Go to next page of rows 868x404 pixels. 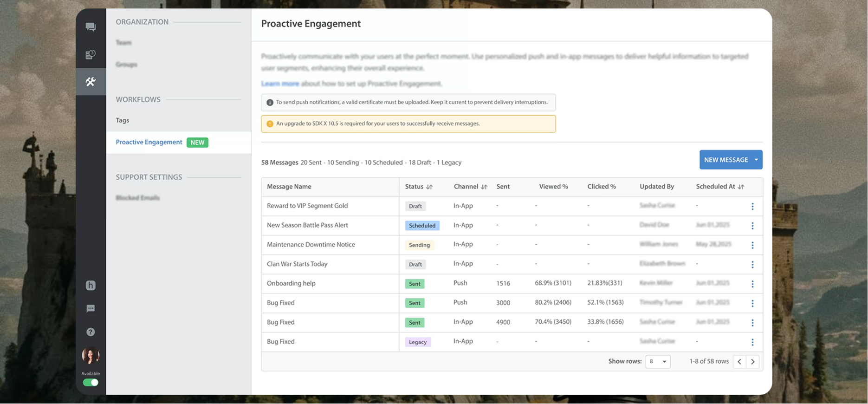752,361
